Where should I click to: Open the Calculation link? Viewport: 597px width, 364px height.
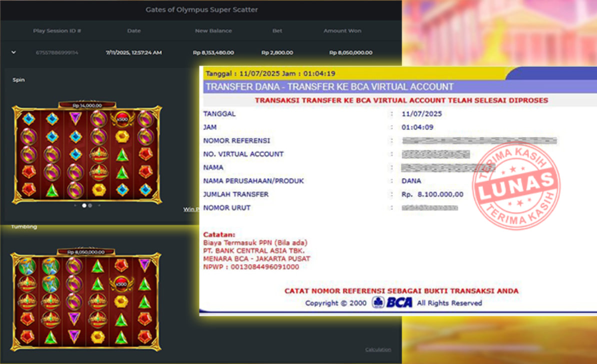377,349
